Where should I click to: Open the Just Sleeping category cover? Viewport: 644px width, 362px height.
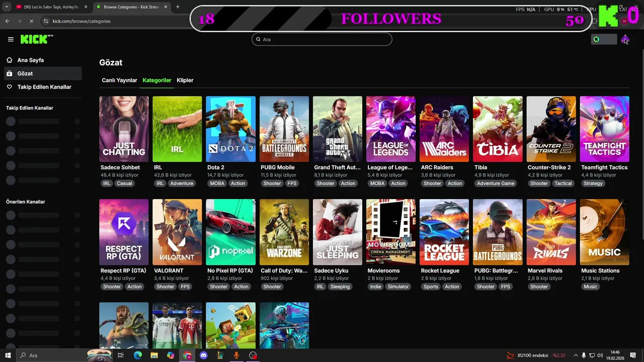click(338, 232)
